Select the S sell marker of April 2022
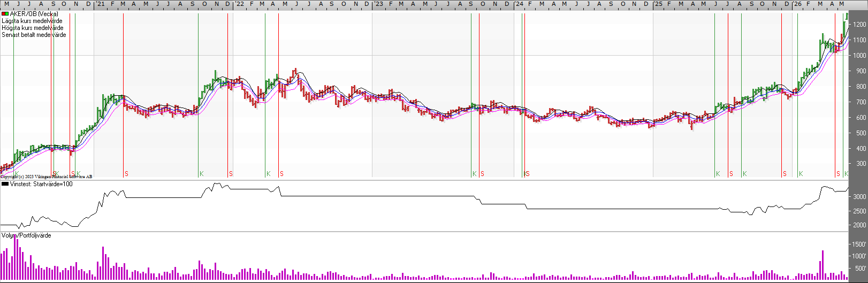868x283 pixels. tap(281, 174)
